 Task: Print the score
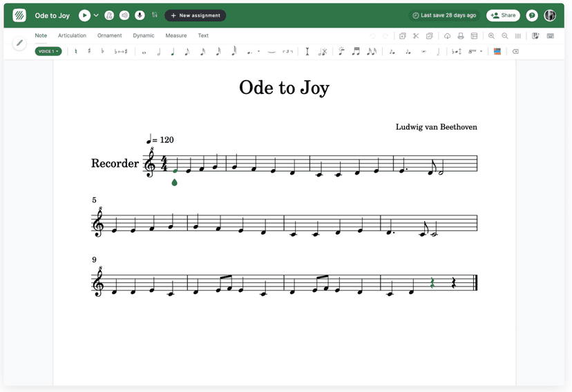click(461, 36)
